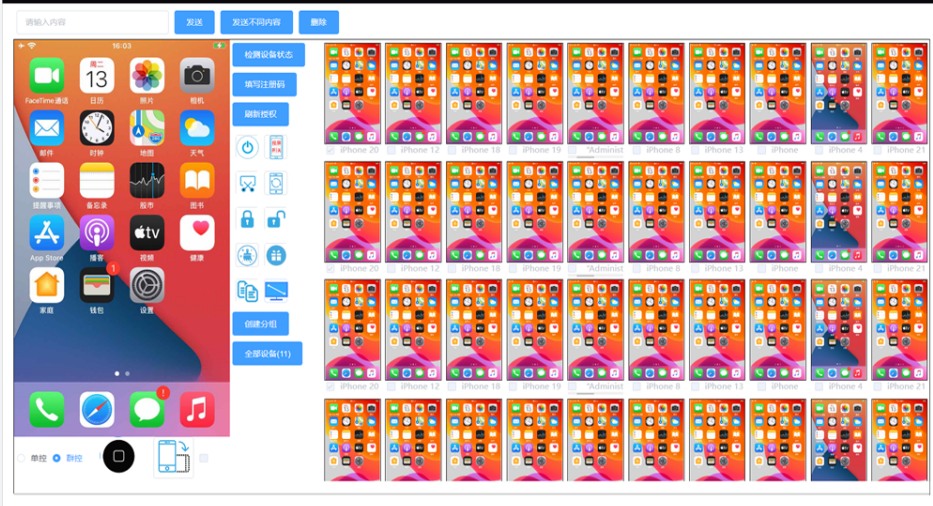The width and height of the screenshot is (933, 506).
Task: Check the top-row iPhone 8 checkbox
Action: tap(636, 151)
